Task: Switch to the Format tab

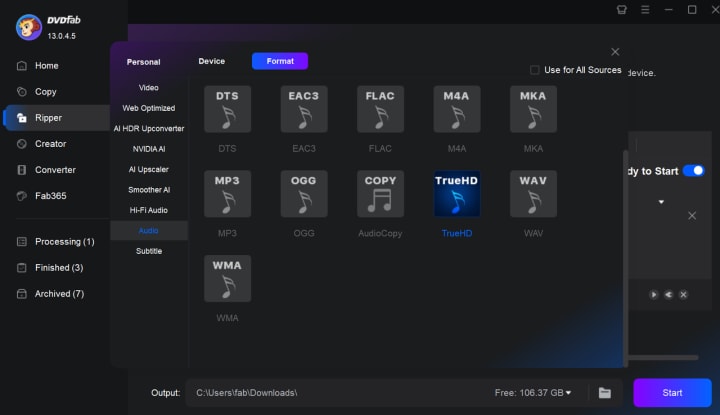Action: 280,61
